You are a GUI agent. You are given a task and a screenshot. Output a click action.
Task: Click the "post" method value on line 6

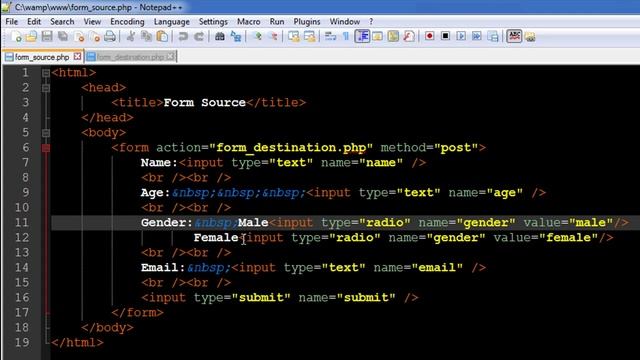pyautogui.click(x=456, y=148)
